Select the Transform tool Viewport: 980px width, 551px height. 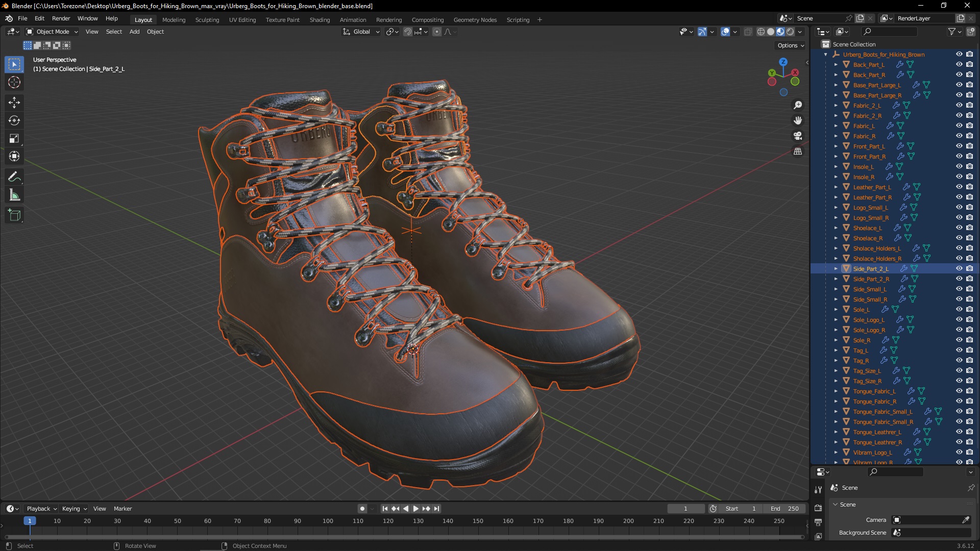click(x=14, y=156)
